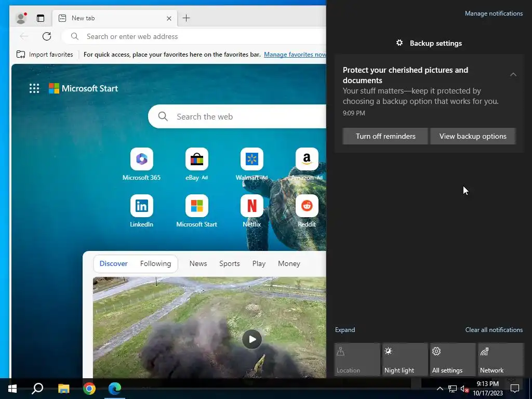Image resolution: width=532 pixels, height=399 pixels.
Task: Close Action Center via notification icon
Action: click(515, 389)
